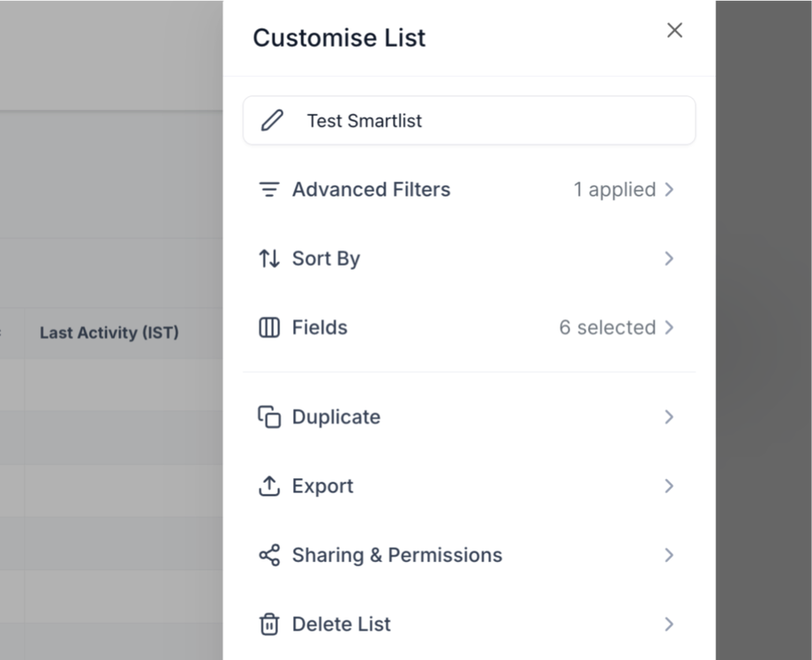Click the '6 selected' fields indicator
The height and width of the screenshot is (660, 812).
coord(607,327)
